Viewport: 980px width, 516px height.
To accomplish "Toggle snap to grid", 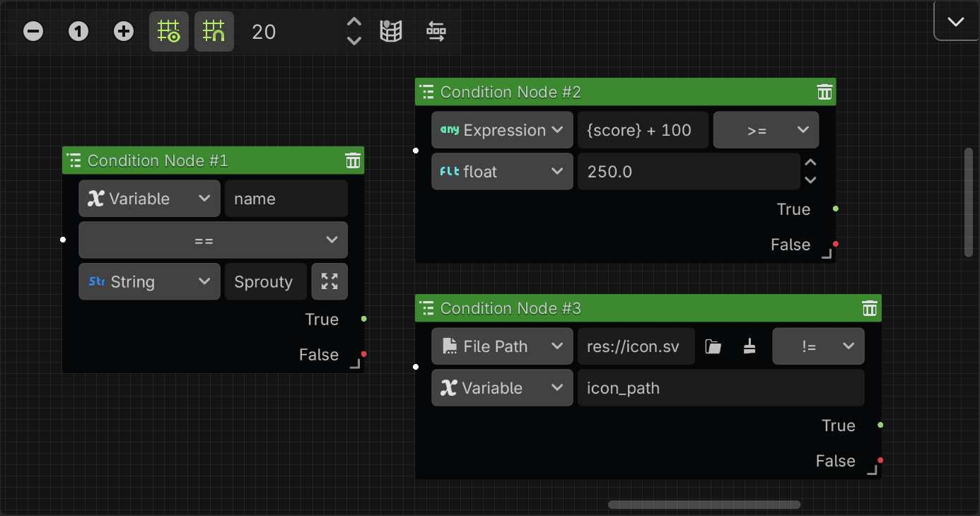I will coord(214,31).
